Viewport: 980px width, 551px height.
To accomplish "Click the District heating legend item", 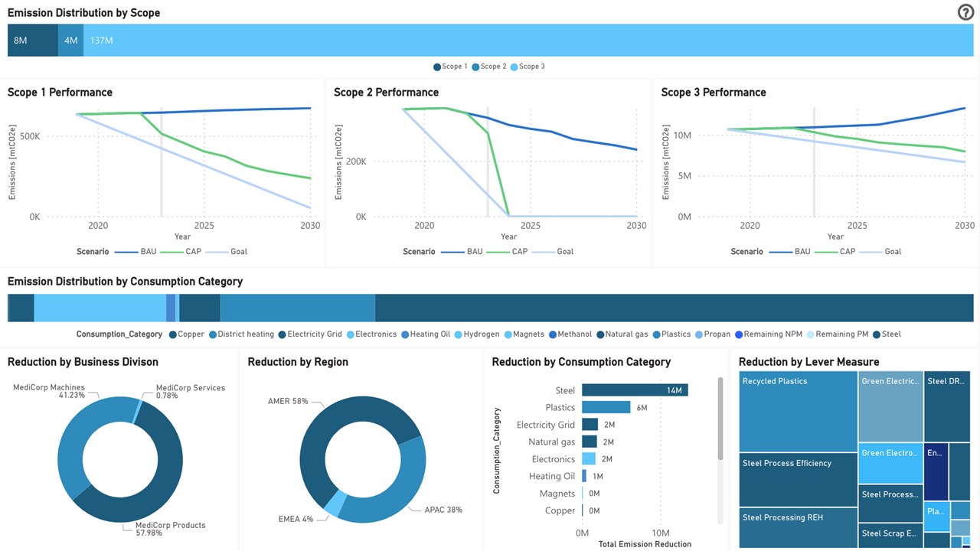I will tap(241, 334).
